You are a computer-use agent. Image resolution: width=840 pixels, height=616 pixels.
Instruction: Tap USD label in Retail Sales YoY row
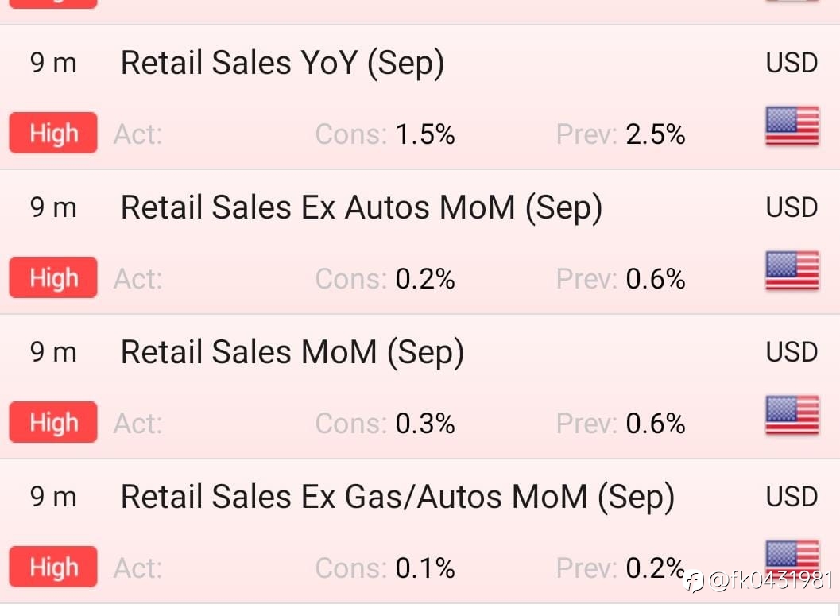click(x=792, y=63)
